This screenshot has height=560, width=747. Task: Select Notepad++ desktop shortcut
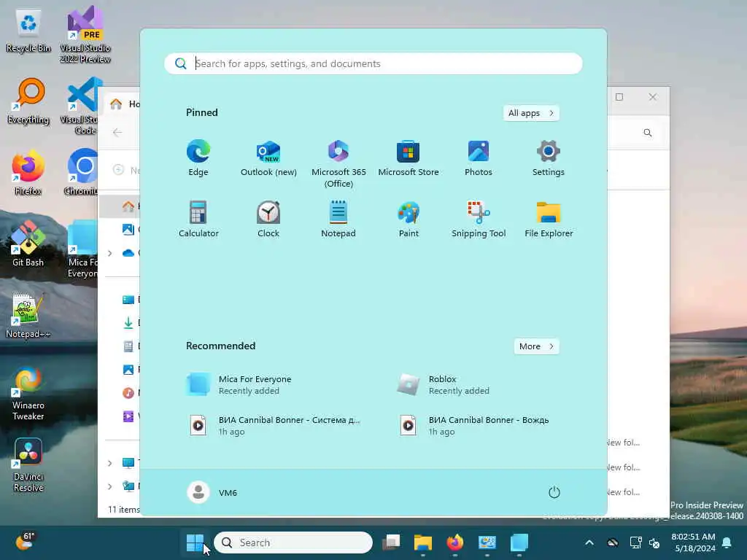coord(28,315)
